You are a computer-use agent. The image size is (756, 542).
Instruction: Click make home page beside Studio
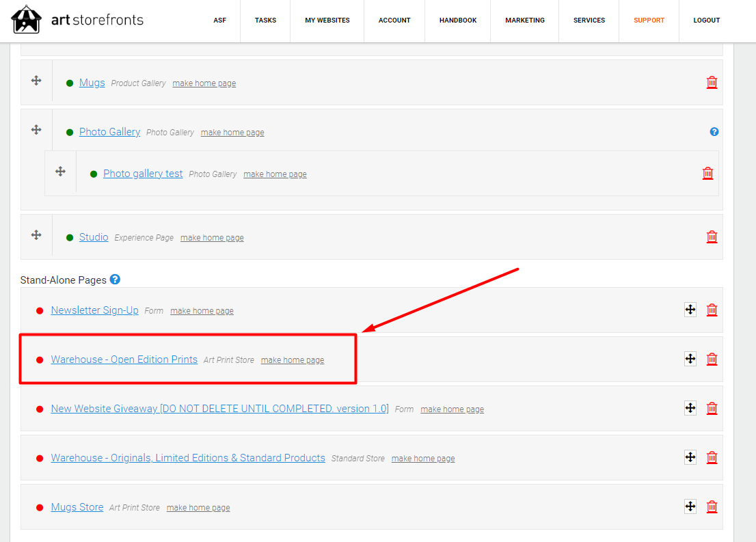pos(211,237)
